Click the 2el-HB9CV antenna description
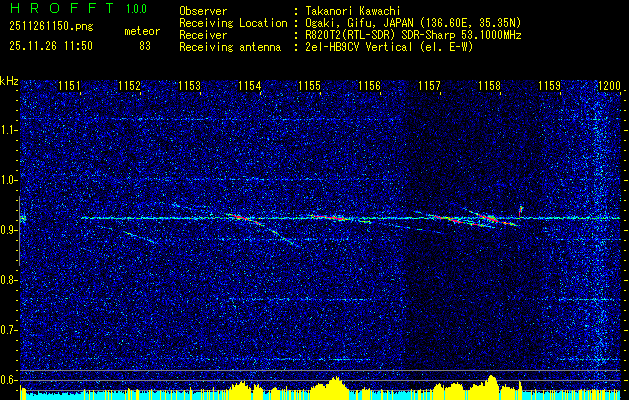This screenshot has height=400, width=629. coord(389,47)
